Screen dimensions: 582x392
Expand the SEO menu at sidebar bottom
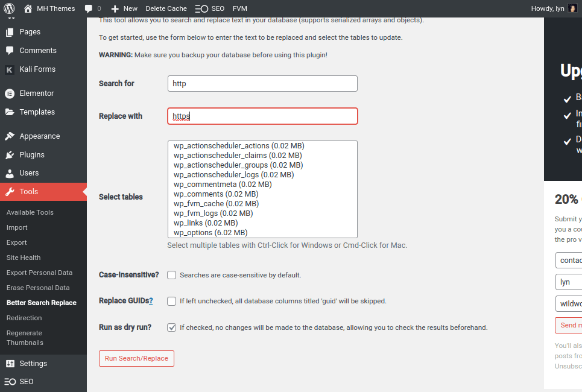click(x=25, y=381)
